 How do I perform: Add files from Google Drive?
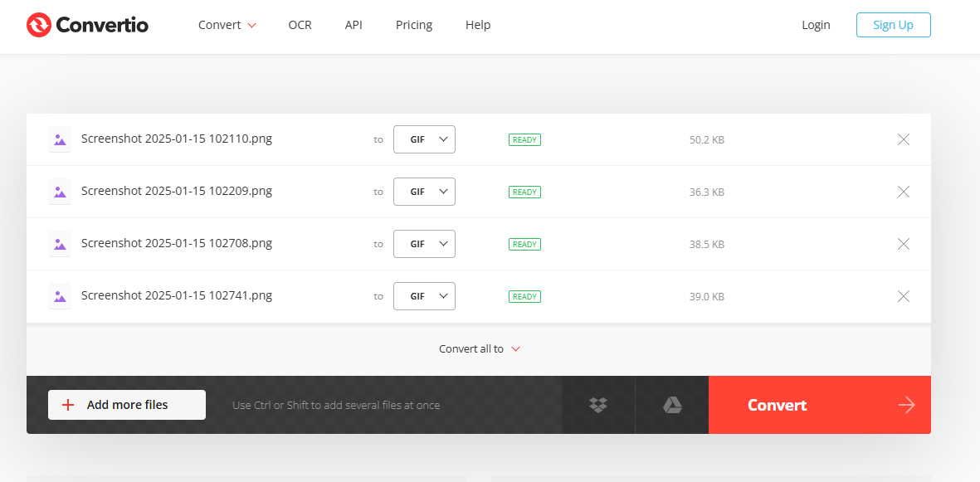click(x=672, y=405)
